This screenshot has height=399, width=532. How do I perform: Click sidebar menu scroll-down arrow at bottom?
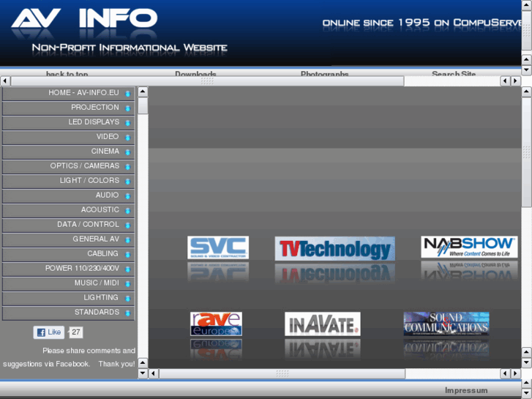pos(143,373)
